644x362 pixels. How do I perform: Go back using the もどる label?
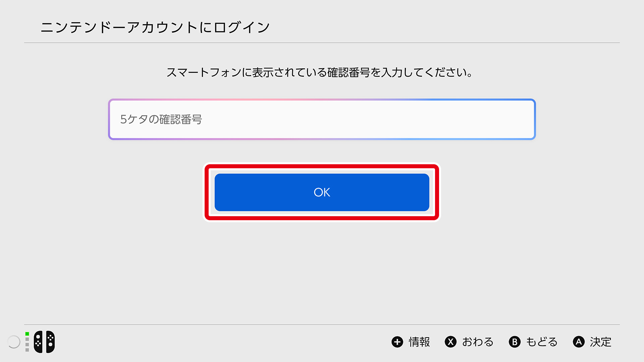tap(542, 342)
